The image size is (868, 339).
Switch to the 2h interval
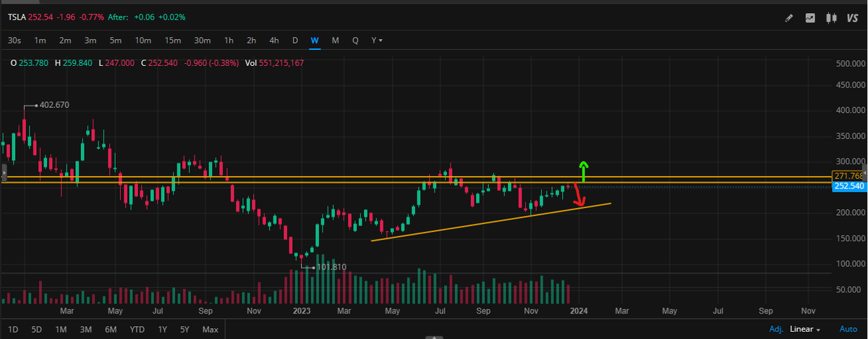251,40
